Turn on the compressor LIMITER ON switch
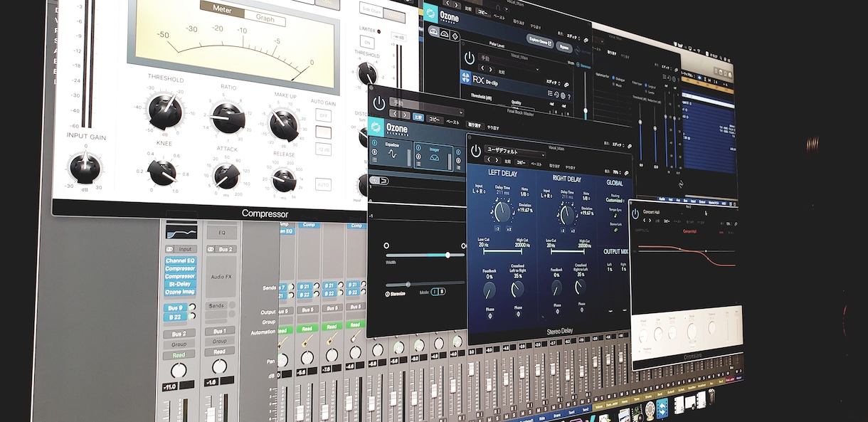 pos(367,42)
